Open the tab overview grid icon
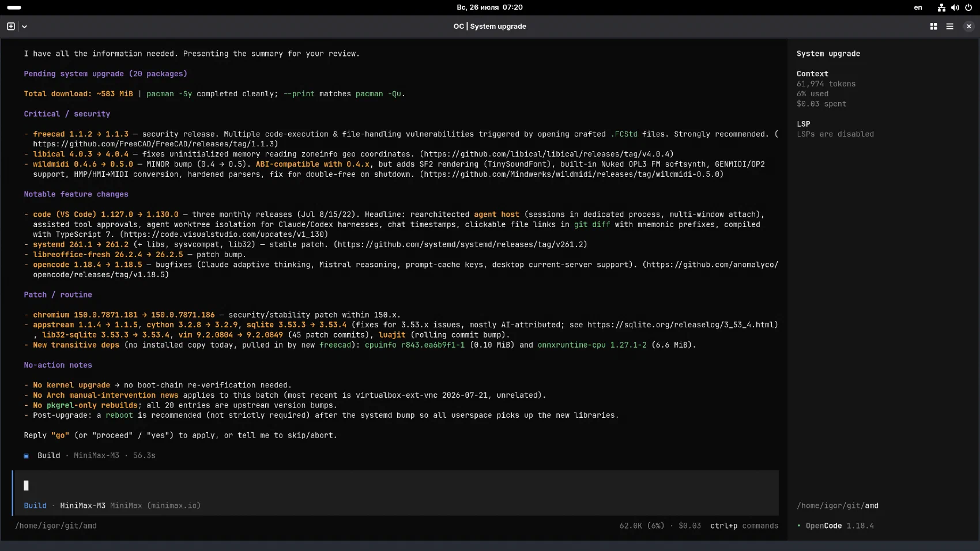The image size is (980, 551). tap(933, 27)
